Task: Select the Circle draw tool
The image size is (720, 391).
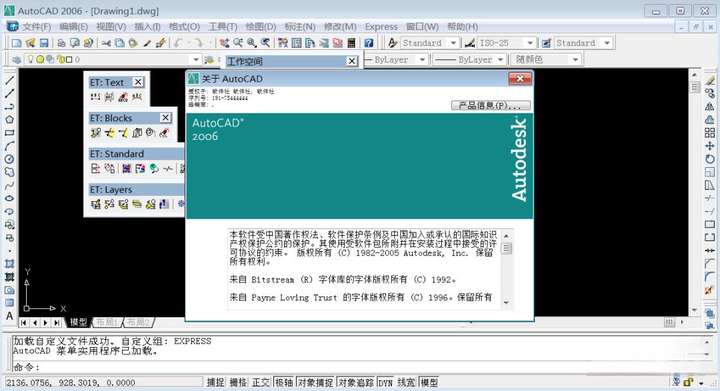Action: (9, 159)
